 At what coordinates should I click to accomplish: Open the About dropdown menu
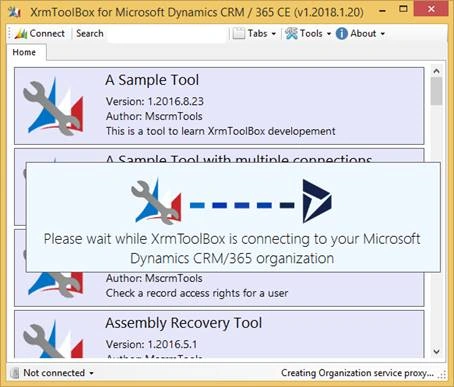pos(361,34)
